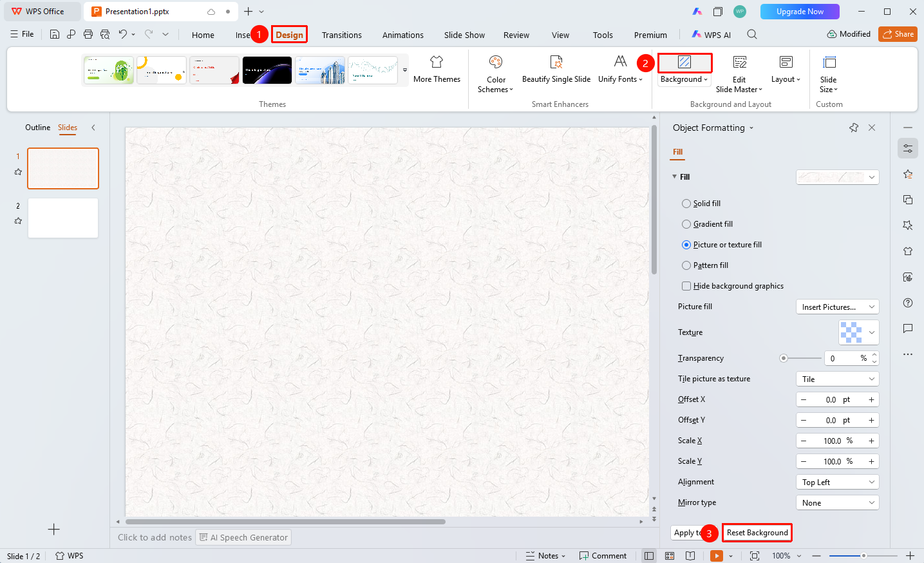Click the Upgrade Now button
Image resolution: width=924 pixels, height=563 pixels.
point(800,12)
